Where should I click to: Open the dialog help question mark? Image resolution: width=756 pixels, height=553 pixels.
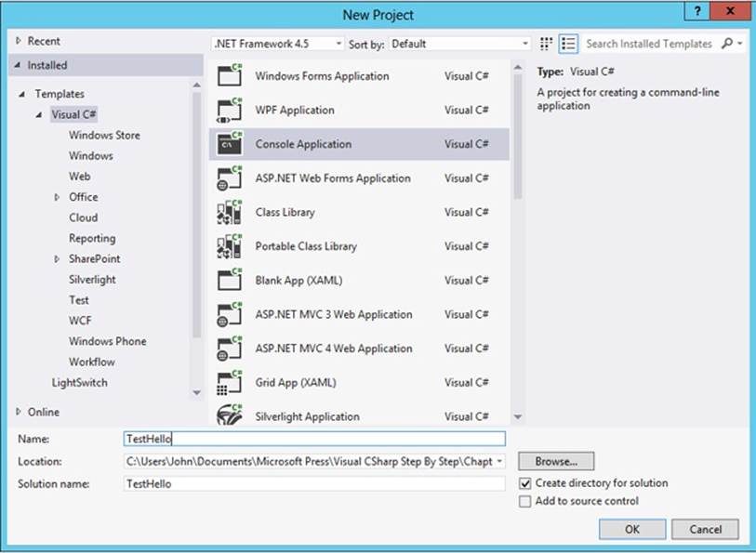[x=697, y=11]
